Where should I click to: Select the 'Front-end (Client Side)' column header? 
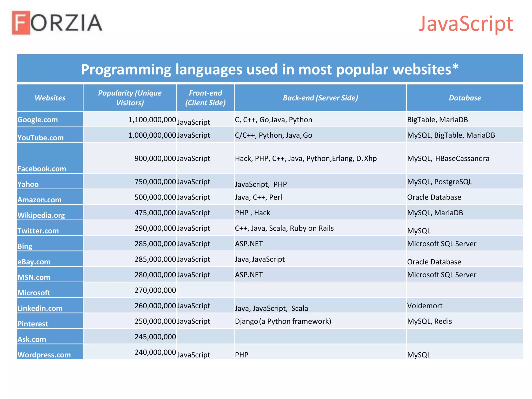coord(205,98)
